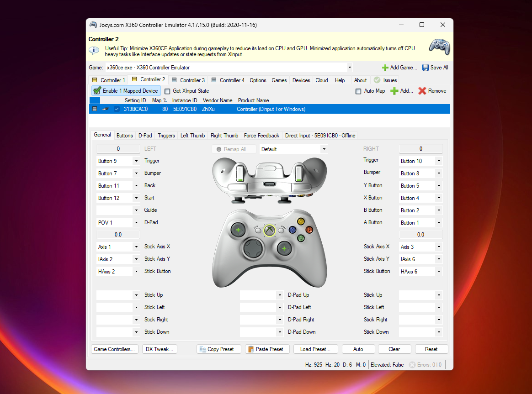The width and height of the screenshot is (532, 394).
Task: Click the Auto button
Action: [x=358, y=349]
